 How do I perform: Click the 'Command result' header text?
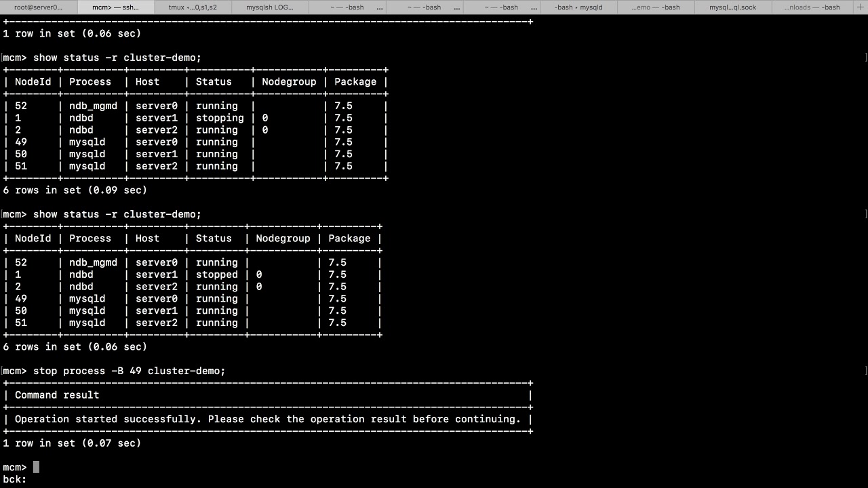coord(57,395)
